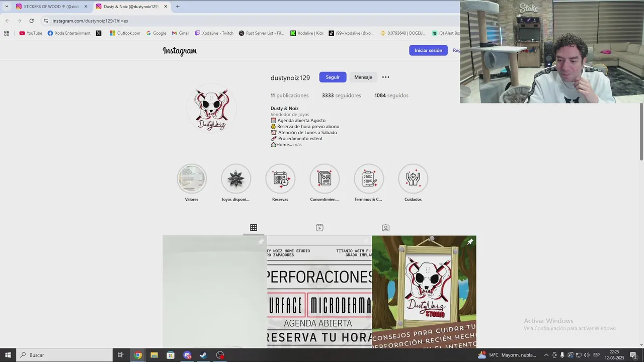644x362 pixels.
Task: Open Task View in the taskbar
Action: (121, 355)
